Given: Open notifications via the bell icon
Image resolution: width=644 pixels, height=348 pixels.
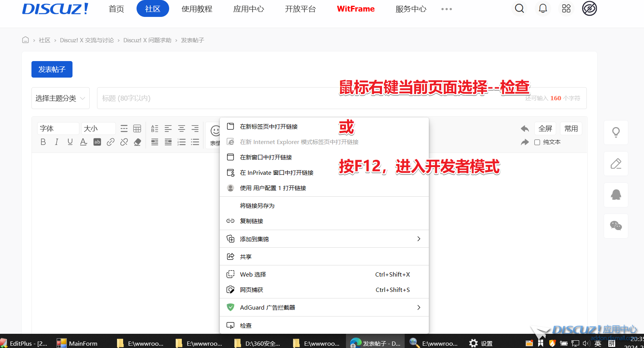Looking at the screenshot, I should pyautogui.click(x=543, y=8).
